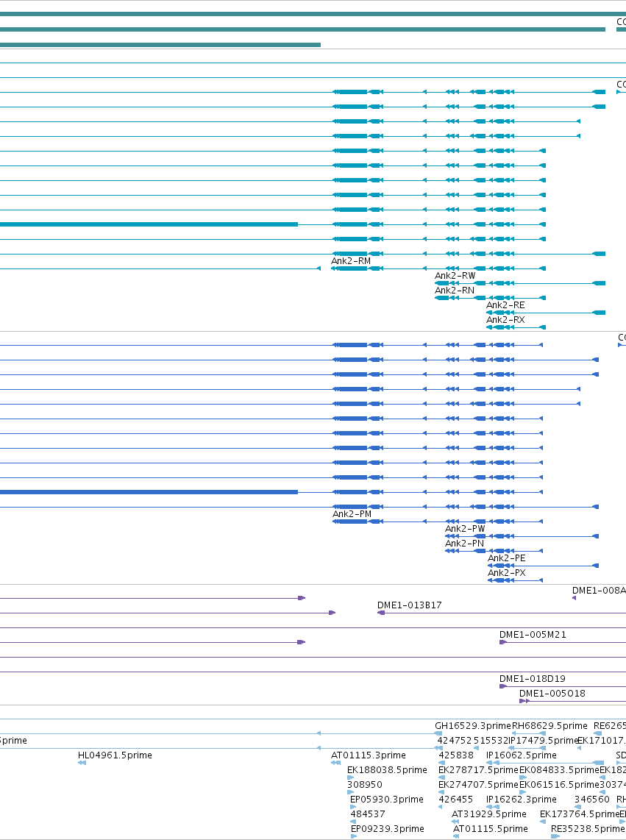Click the DME1-005O18 clone start arrows
The height and width of the screenshot is (840, 626).
pyautogui.click(x=524, y=701)
